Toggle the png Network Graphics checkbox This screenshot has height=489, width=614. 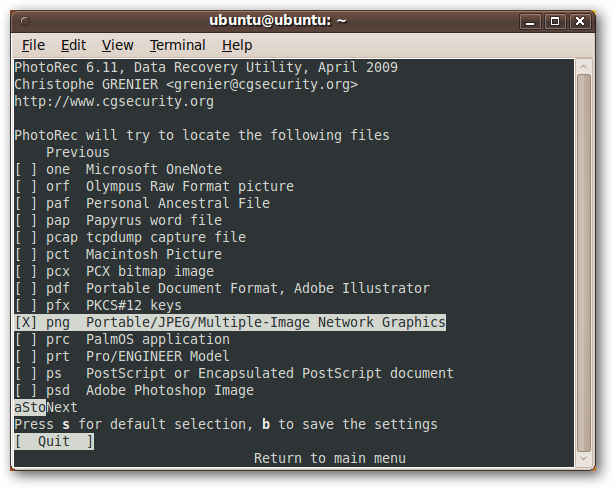click(x=27, y=322)
